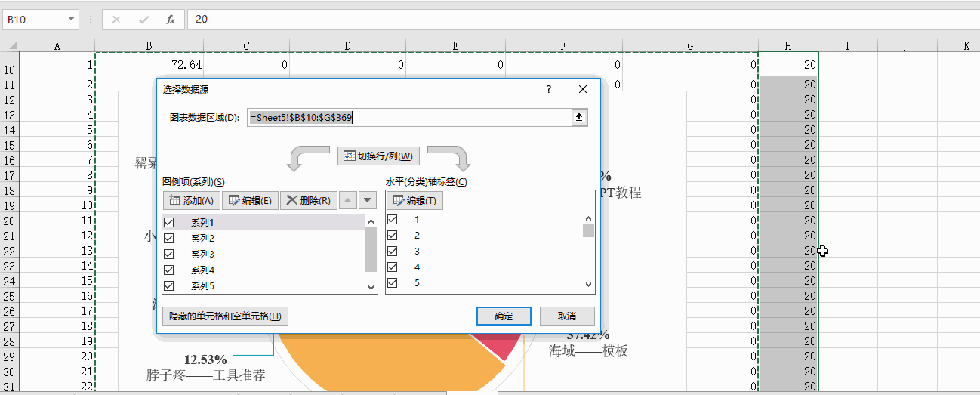Select the 系列4 entry text in series list
The image size is (980, 395).
[202, 270]
